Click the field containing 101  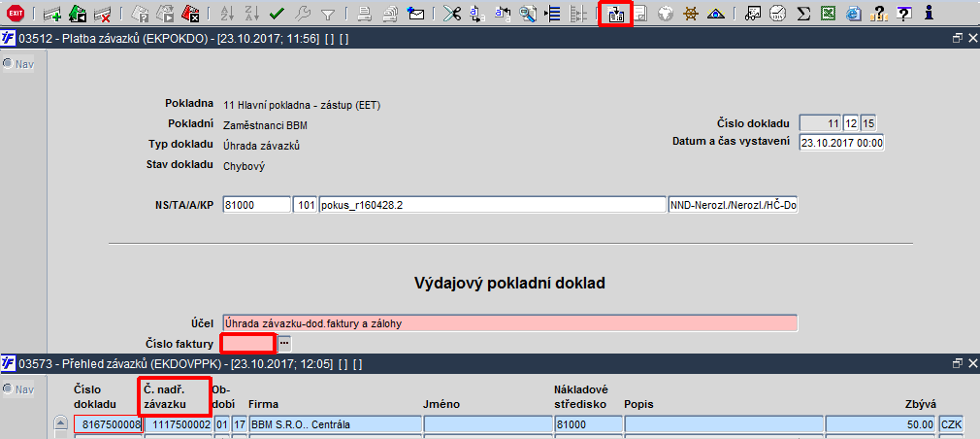point(305,205)
